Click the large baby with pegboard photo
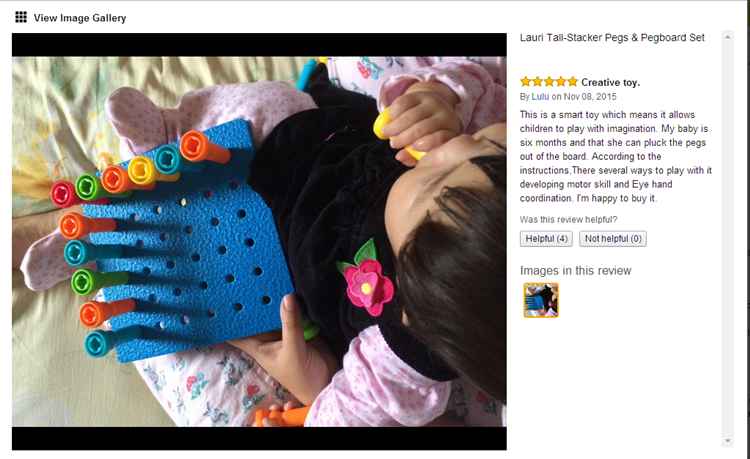The image size is (750, 459). [x=259, y=241]
